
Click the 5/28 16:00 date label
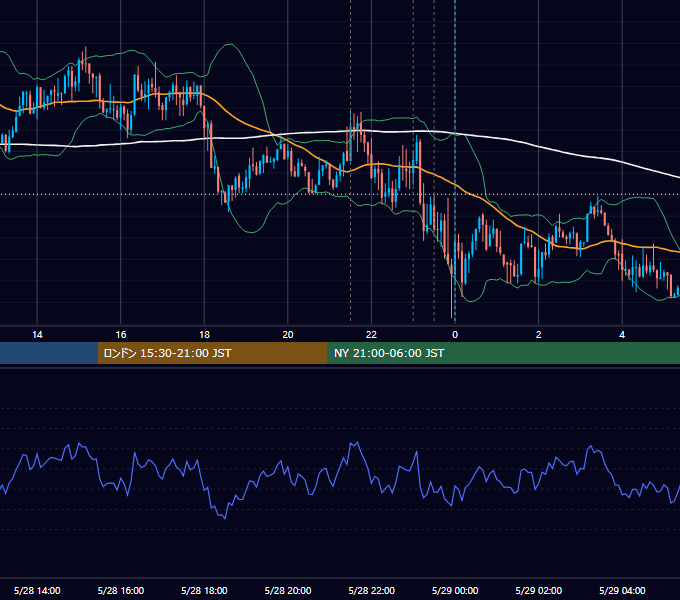coord(121,590)
